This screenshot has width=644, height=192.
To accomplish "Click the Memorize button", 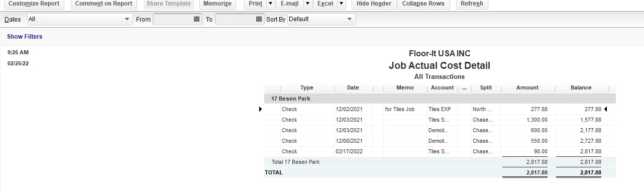I will 218,4.
